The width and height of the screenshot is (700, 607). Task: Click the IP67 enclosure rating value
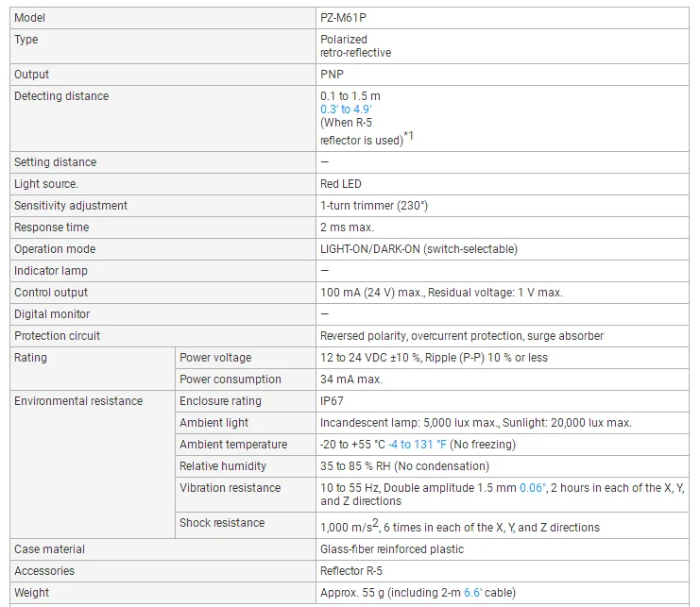click(x=332, y=401)
